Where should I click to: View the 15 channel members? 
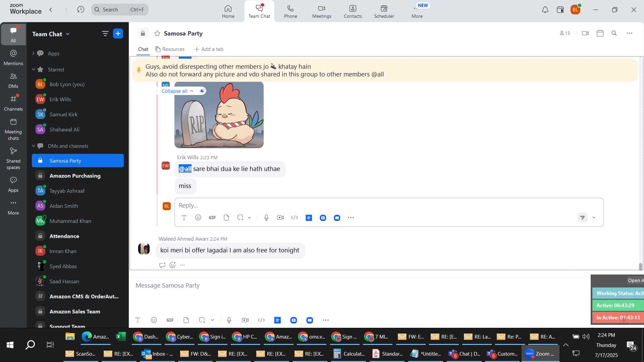(x=565, y=33)
